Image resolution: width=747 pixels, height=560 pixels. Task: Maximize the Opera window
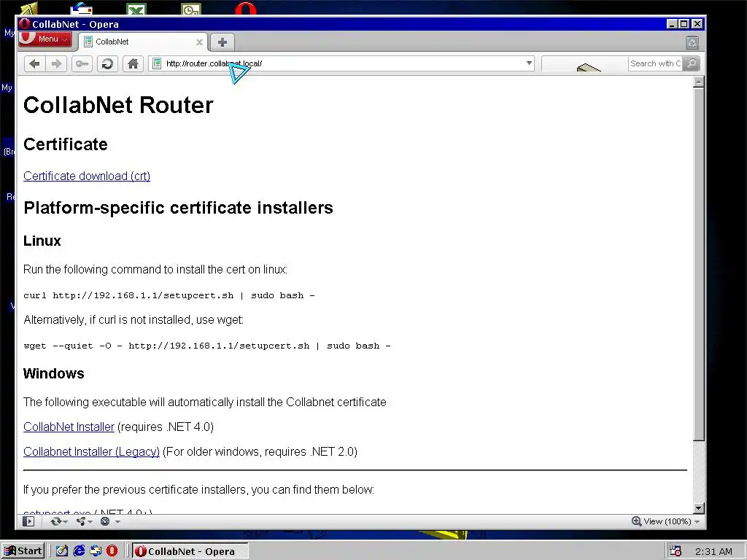coord(684,24)
